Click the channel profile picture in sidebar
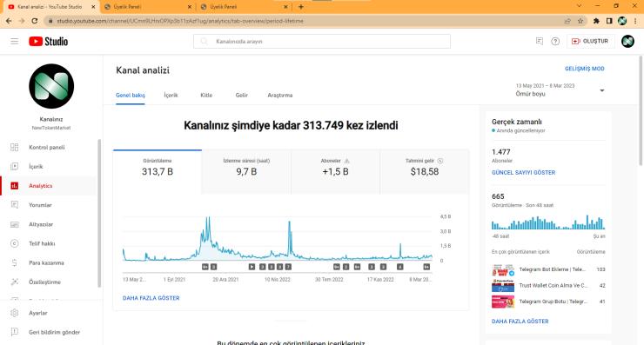Screen dimensions: 644x345 tap(51, 86)
